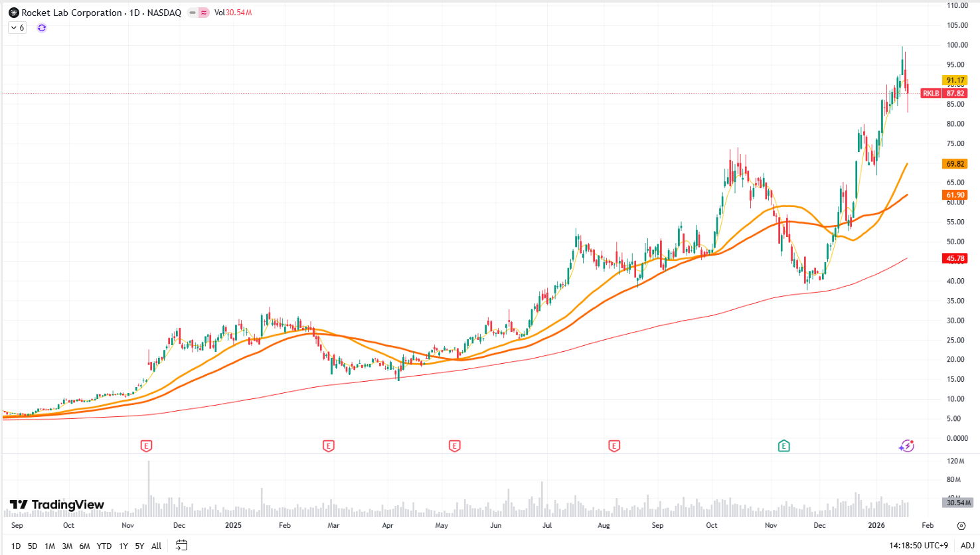Open chart settings hexagon gear icon
Image resolution: width=980 pixels, height=555 pixels.
[961, 525]
